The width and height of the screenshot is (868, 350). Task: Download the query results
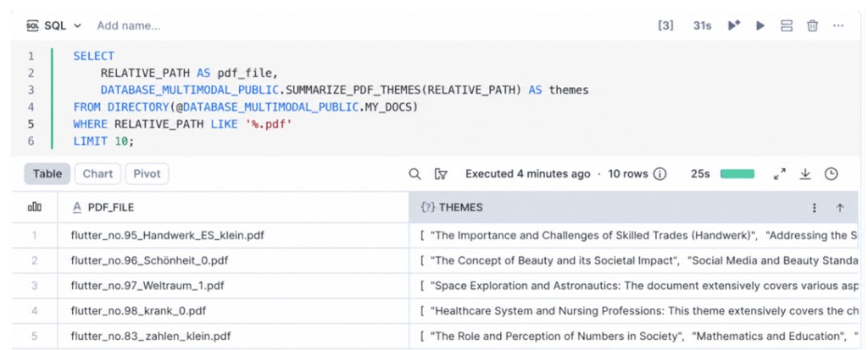click(805, 174)
